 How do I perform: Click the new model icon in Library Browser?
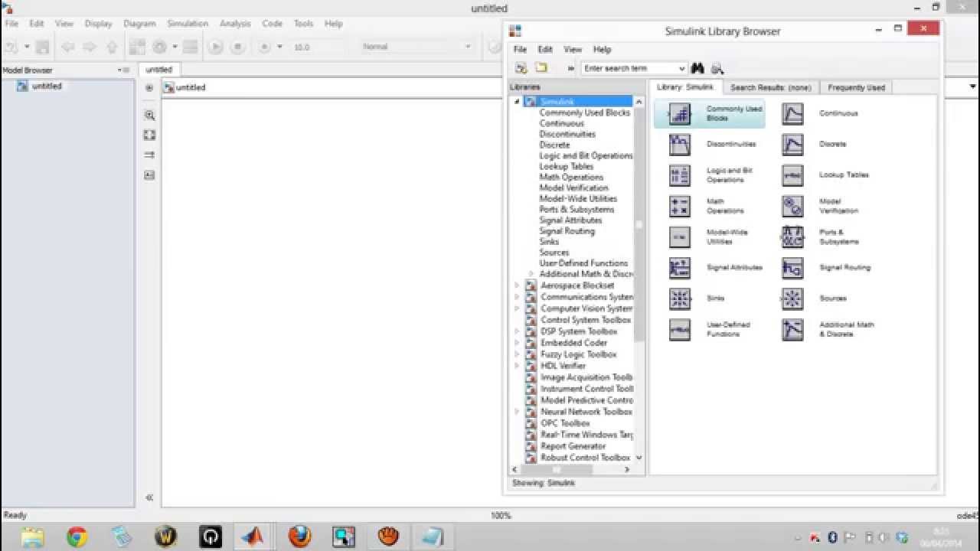(521, 68)
